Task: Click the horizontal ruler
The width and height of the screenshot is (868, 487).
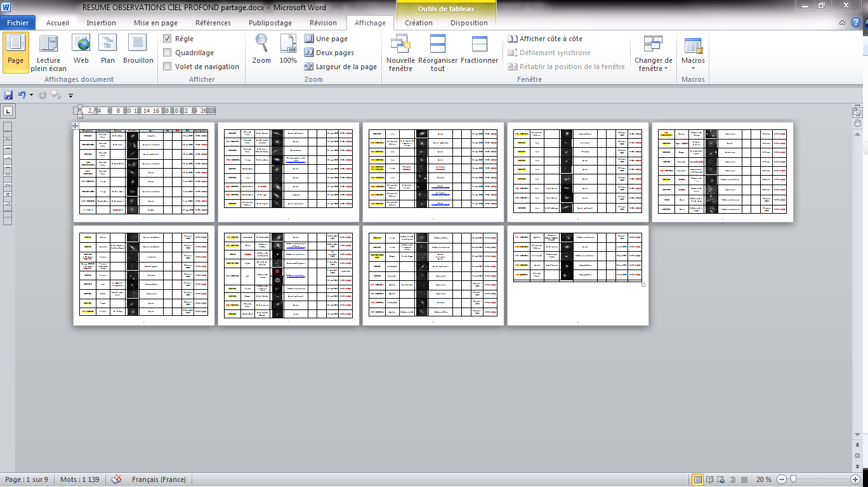Action: point(145,111)
